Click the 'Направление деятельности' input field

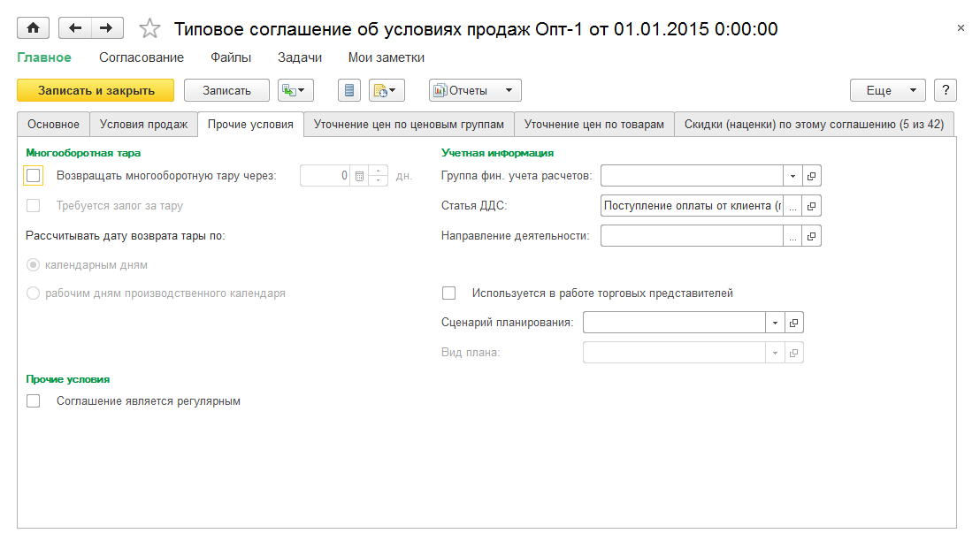(x=692, y=236)
